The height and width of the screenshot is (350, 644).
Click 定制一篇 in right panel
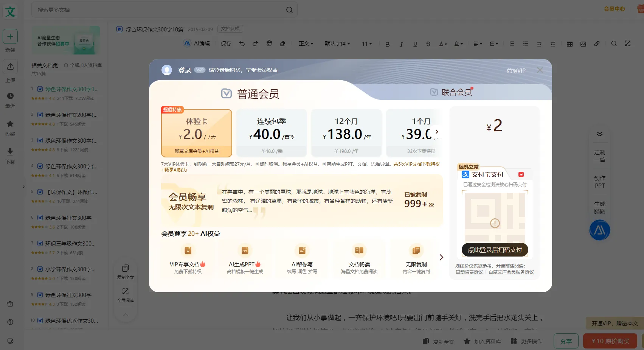click(600, 156)
